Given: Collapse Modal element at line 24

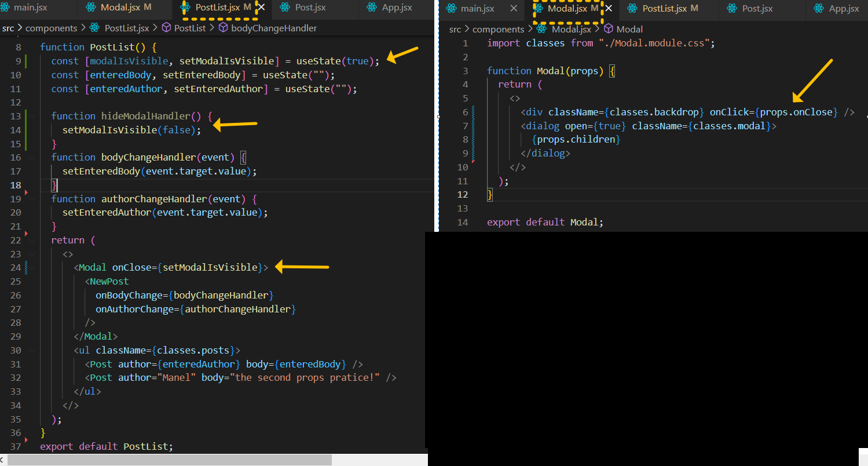Looking at the screenshot, I should [32, 267].
